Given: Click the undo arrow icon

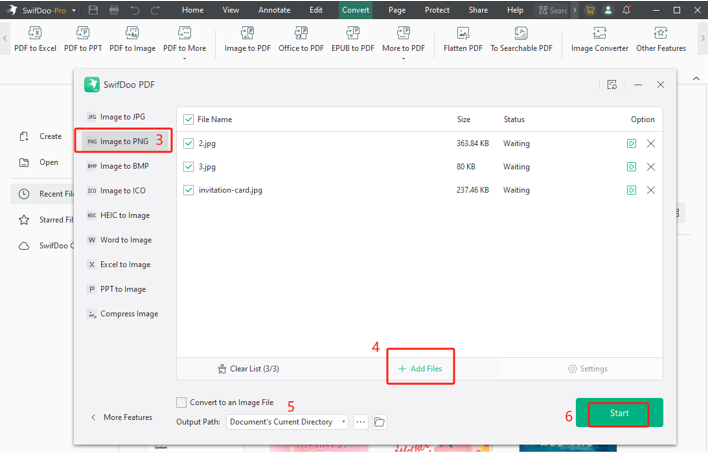Looking at the screenshot, I should tap(135, 10).
